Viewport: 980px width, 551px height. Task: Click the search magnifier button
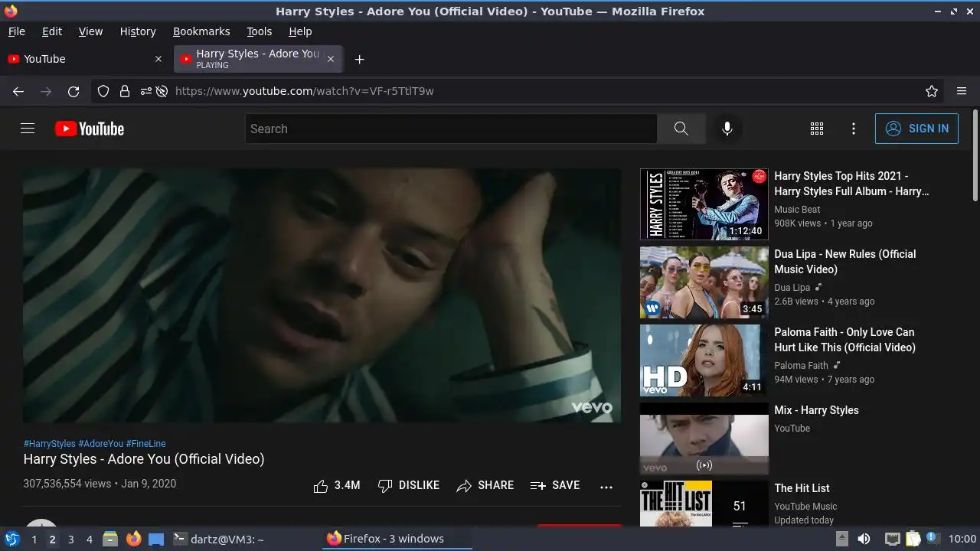point(681,129)
